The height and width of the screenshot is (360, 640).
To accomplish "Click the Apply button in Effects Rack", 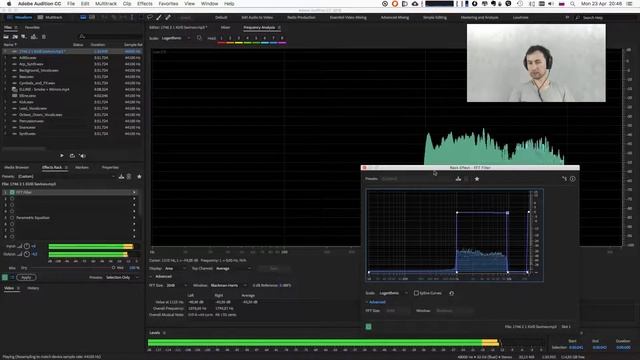I will [x=26, y=277].
